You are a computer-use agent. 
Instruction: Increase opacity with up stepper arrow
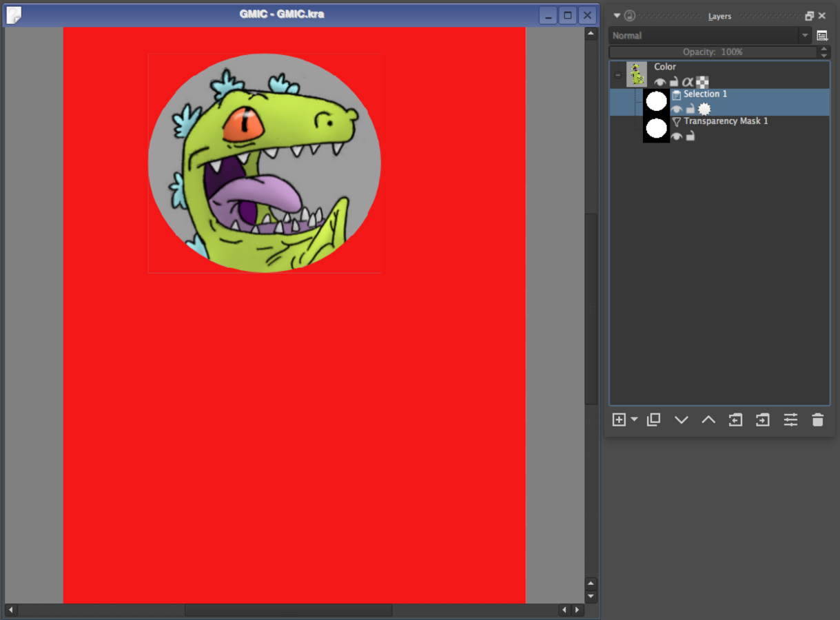tap(823, 49)
